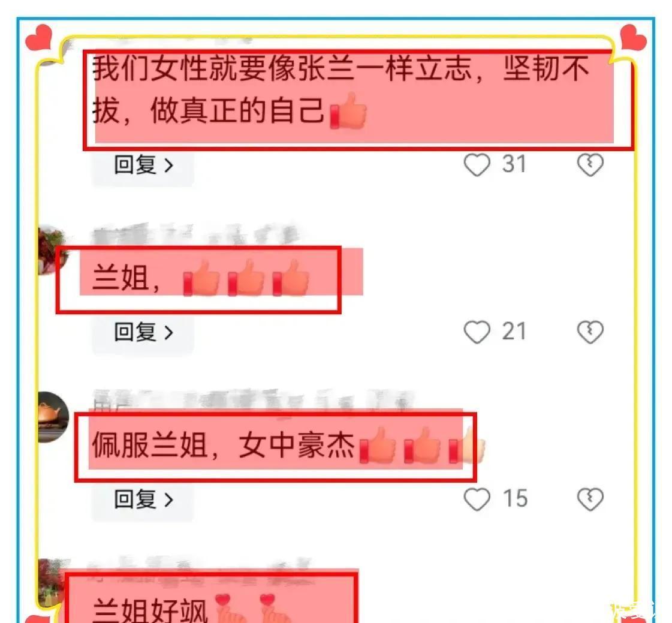Image resolution: width=672 pixels, height=623 pixels.
Task: Tap the 31 like count
Action: coord(514,164)
